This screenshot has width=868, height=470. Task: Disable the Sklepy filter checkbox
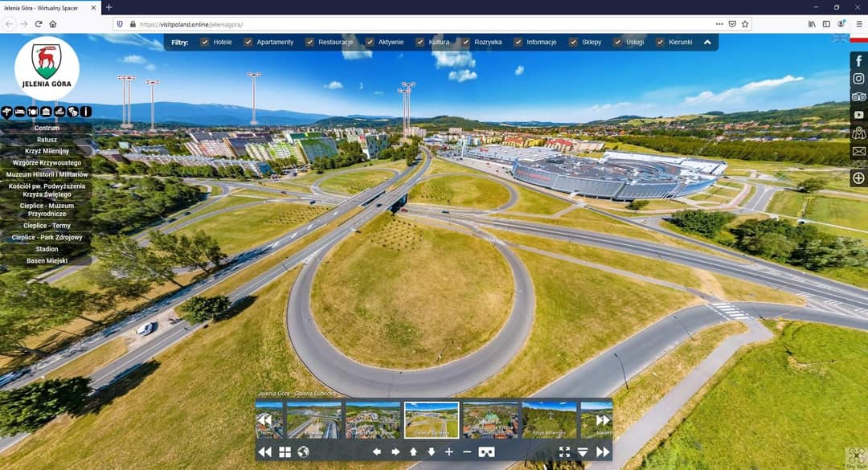pos(573,42)
